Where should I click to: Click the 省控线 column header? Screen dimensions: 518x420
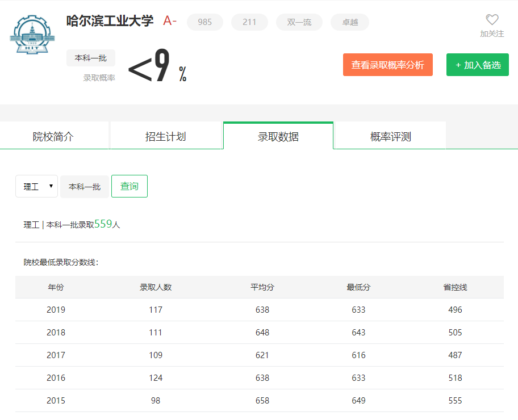coord(455,287)
